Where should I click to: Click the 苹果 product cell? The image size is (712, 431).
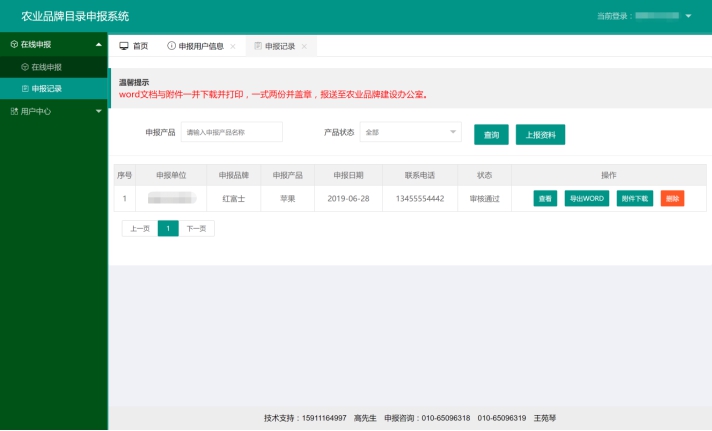click(287, 198)
